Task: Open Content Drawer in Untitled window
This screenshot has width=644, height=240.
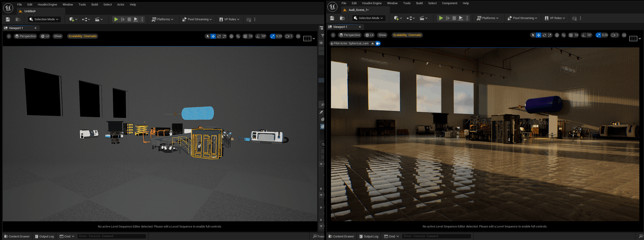Action: [x=17, y=236]
